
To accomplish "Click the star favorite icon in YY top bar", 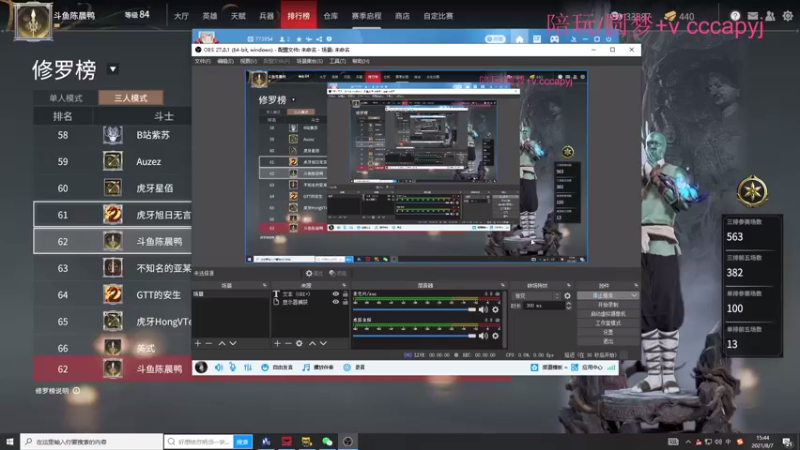I will 299,39.
